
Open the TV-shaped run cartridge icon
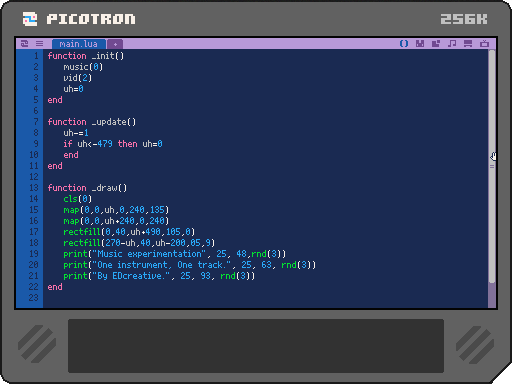click(484, 44)
